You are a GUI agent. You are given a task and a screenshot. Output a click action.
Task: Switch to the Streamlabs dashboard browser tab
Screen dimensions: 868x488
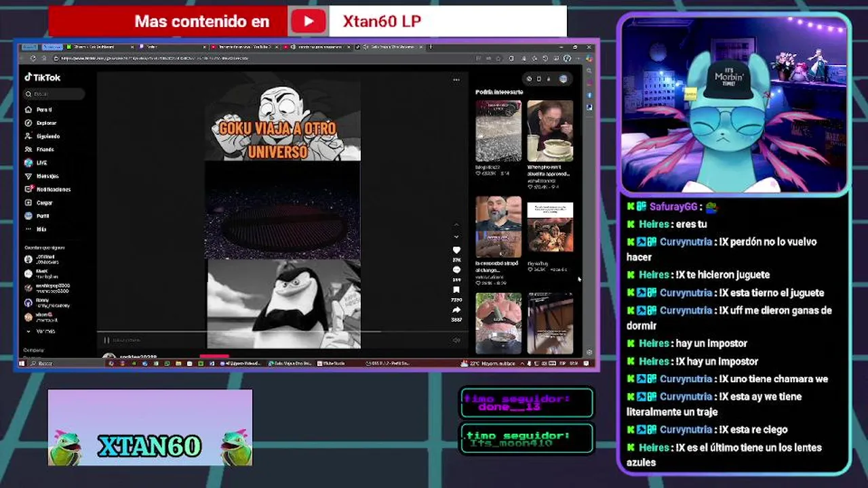coord(102,47)
